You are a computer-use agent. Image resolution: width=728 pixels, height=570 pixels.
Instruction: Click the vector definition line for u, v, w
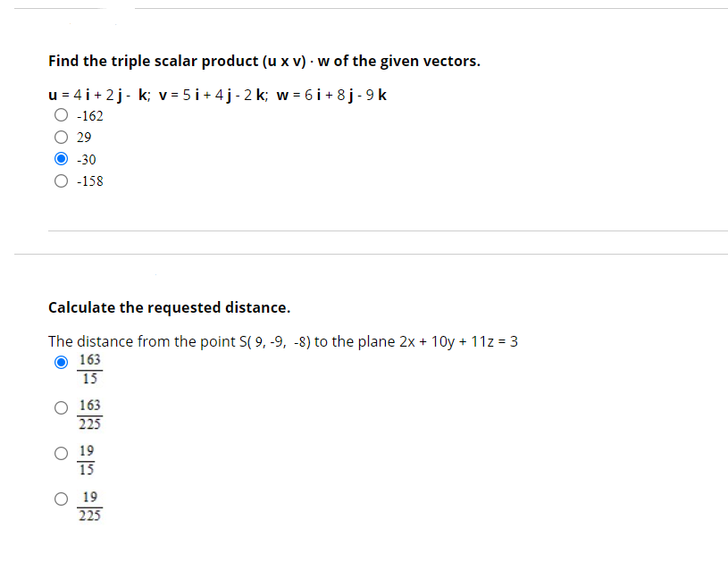tap(217, 95)
